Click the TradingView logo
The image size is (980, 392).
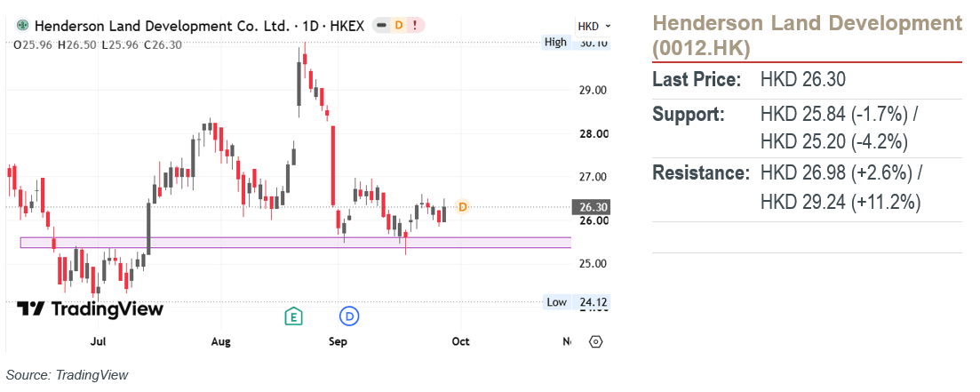(90, 308)
